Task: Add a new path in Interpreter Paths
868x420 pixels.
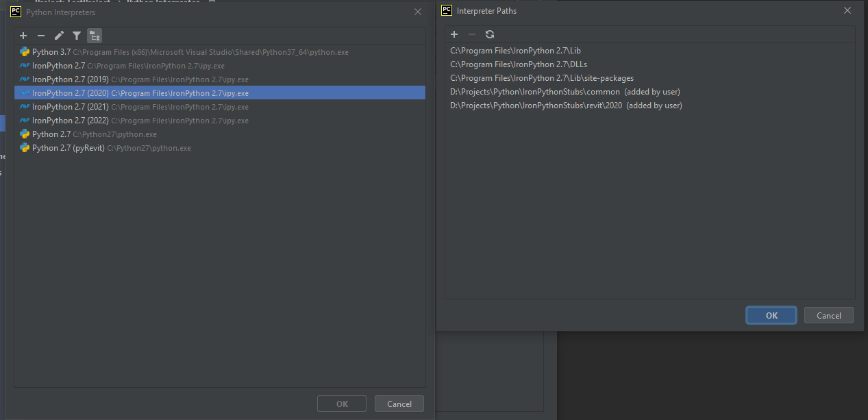Action: (454, 34)
